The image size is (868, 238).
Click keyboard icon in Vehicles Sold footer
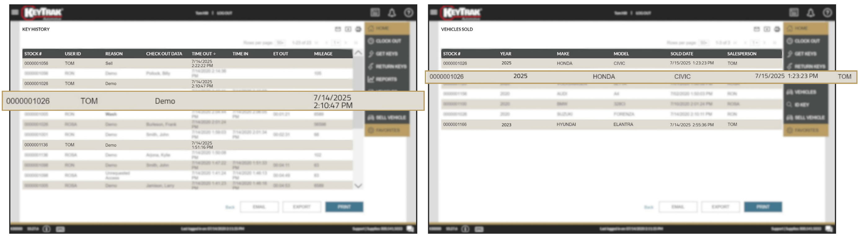pyautogui.click(x=479, y=229)
